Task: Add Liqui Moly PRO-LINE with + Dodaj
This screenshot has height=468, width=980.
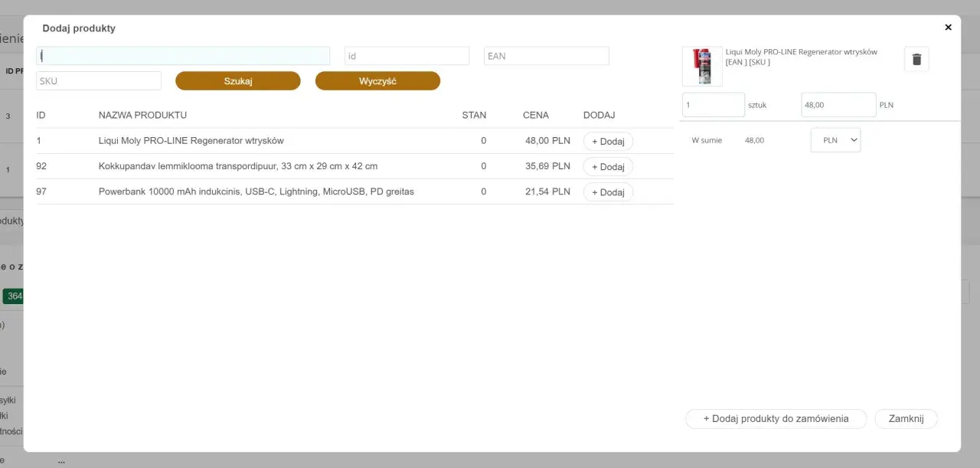Action: point(608,141)
